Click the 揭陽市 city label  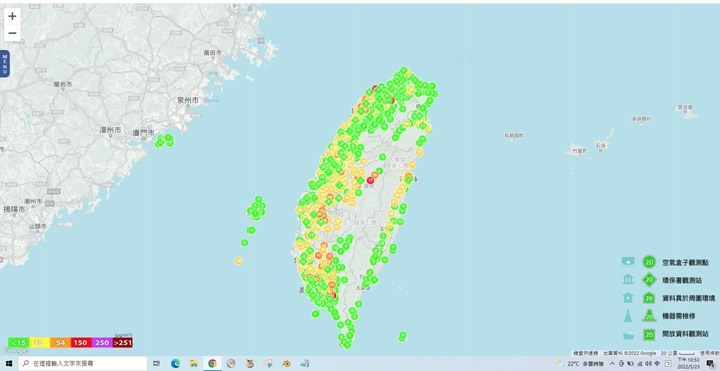click(14, 209)
